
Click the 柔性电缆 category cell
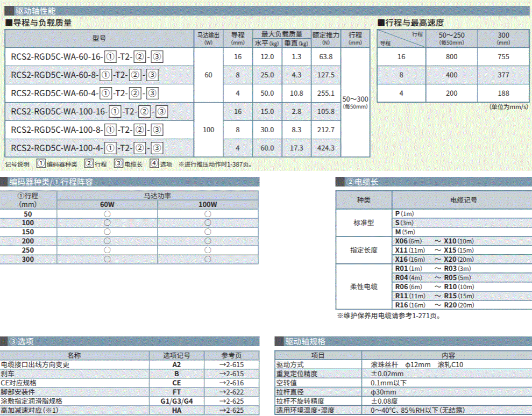pos(364,287)
